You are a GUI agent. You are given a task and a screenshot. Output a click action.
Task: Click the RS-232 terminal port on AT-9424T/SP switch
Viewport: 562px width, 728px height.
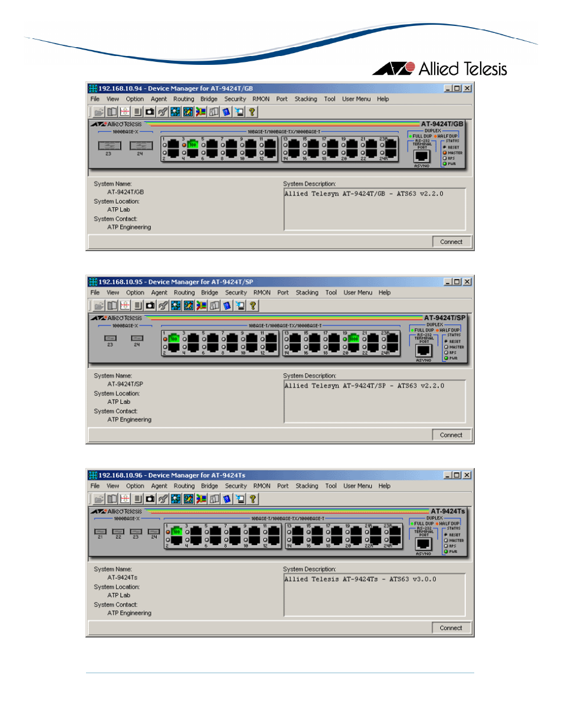point(424,350)
